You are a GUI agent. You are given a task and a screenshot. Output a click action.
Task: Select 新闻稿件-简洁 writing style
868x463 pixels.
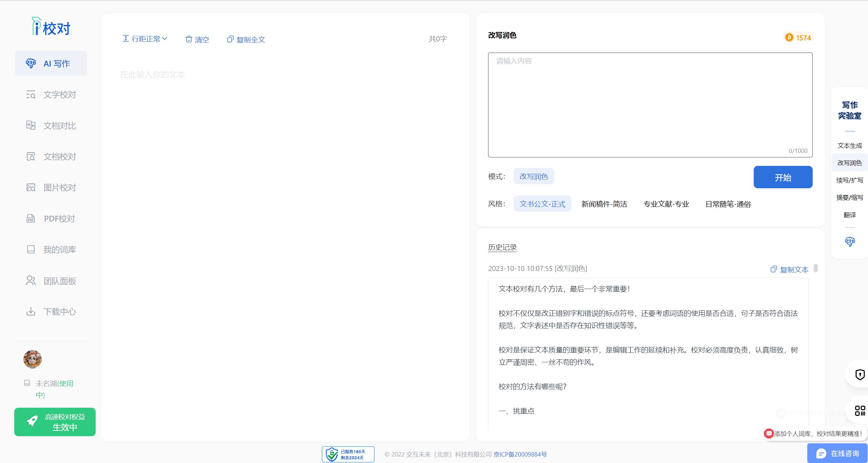603,204
